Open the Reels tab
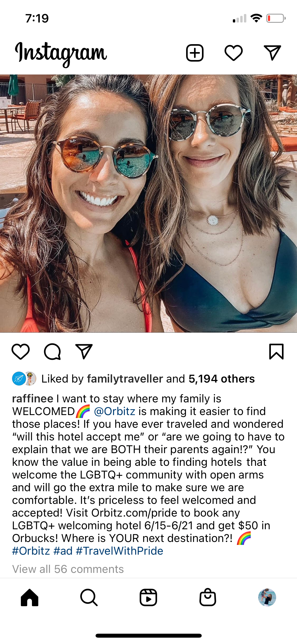The image size is (297, 644). (x=148, y=597)
